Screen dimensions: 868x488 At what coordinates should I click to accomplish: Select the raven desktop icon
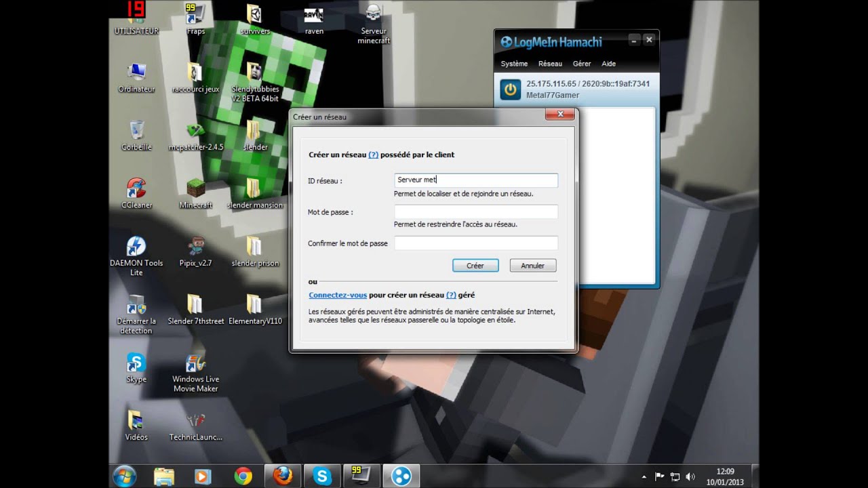[314, 19]
